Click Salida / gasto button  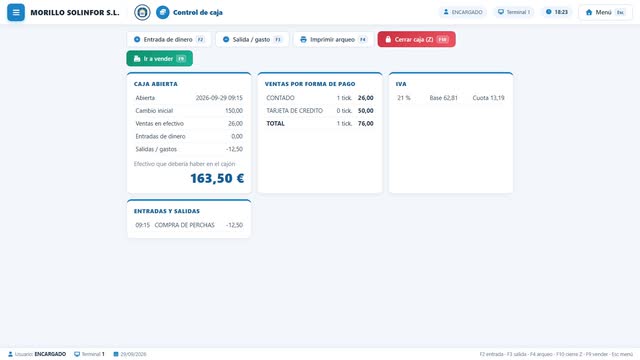[x=252, y=40]
